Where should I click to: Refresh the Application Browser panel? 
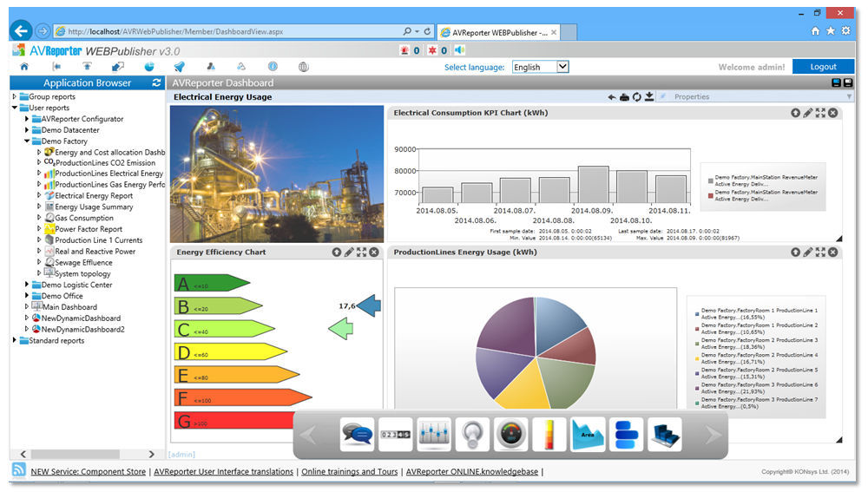pyautogui.click(x=156, y=82)
